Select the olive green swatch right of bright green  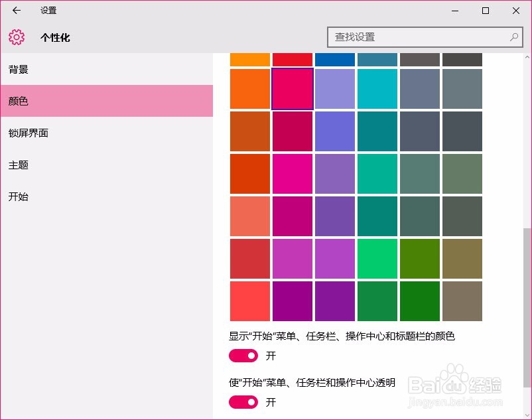[x=420, y=259]
